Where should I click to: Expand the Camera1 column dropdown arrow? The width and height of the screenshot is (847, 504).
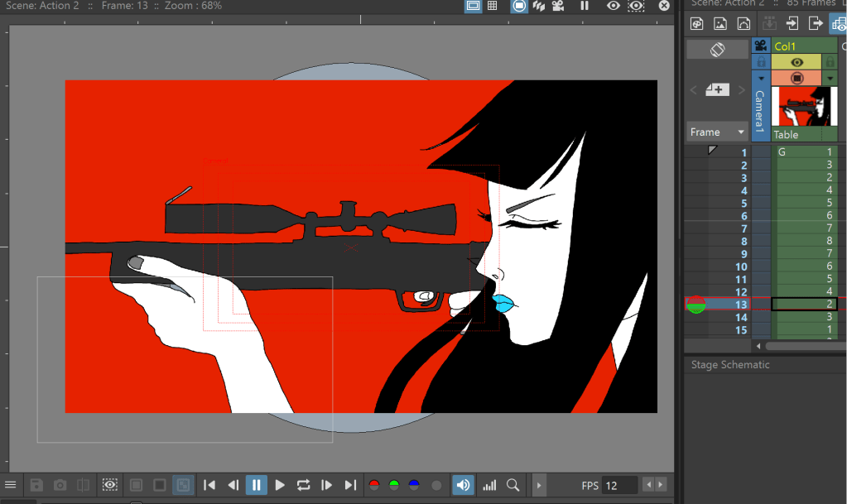(761, 78)
